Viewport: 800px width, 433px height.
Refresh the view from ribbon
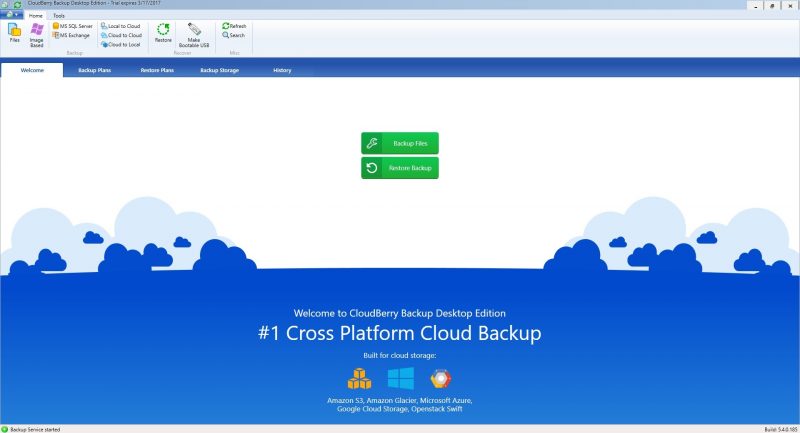coord(234,26)
